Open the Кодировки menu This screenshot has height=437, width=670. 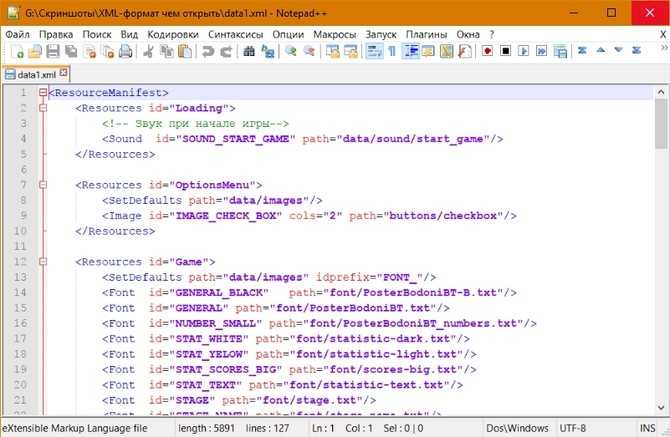tap(173, 34)
